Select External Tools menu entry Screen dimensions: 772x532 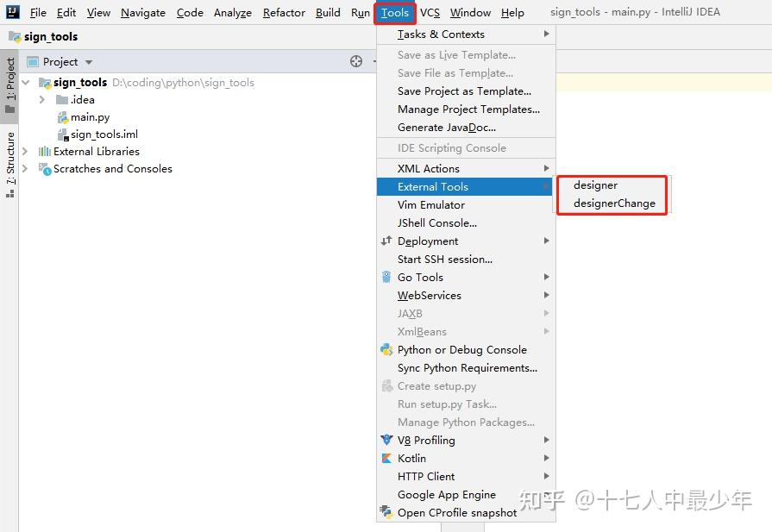[x=465, y=186]
